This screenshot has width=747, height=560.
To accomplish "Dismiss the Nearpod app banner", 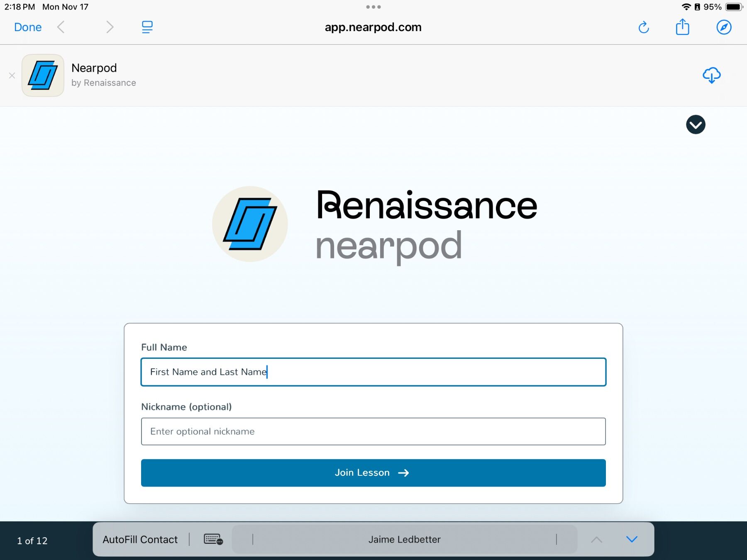I will pyautogui.click(x=12, y=75).
